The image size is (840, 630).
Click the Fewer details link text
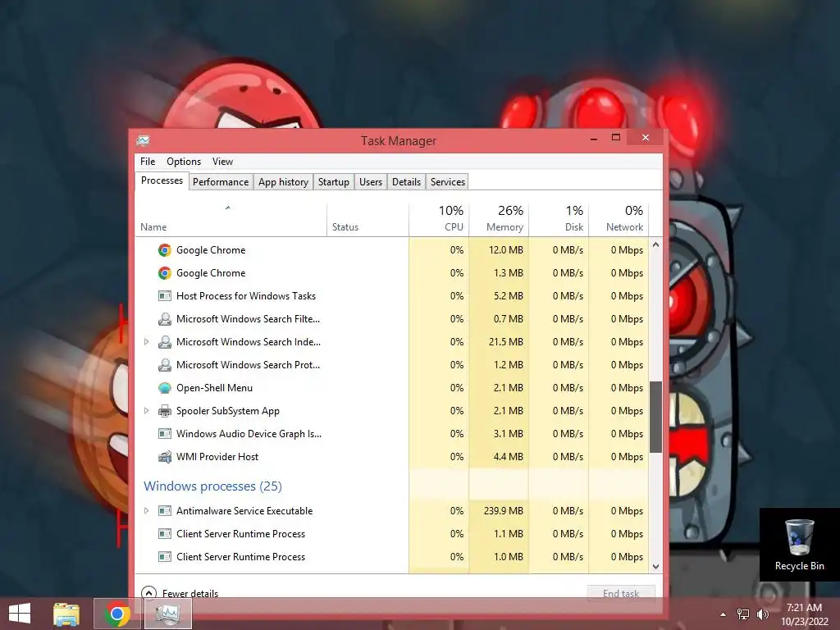click(x=190, y=593)
